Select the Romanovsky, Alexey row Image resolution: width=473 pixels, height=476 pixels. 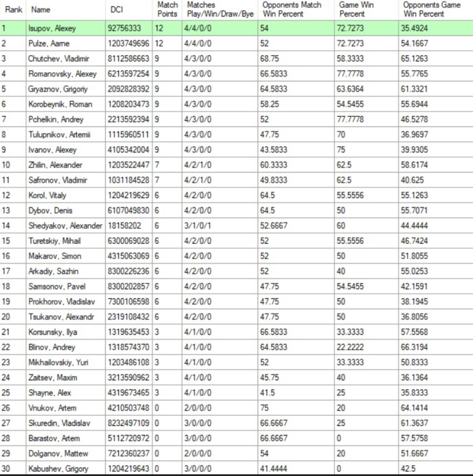click(x=62, y=74)
